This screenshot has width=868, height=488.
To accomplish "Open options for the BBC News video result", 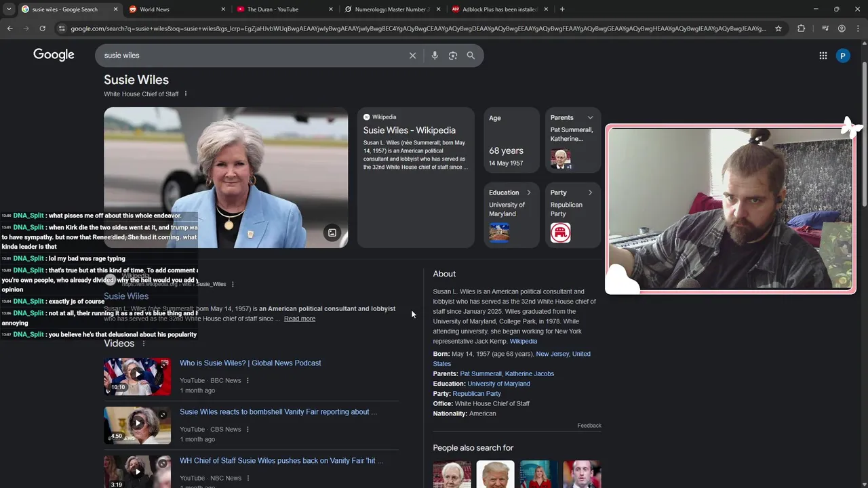I will (x=248, y=380).
